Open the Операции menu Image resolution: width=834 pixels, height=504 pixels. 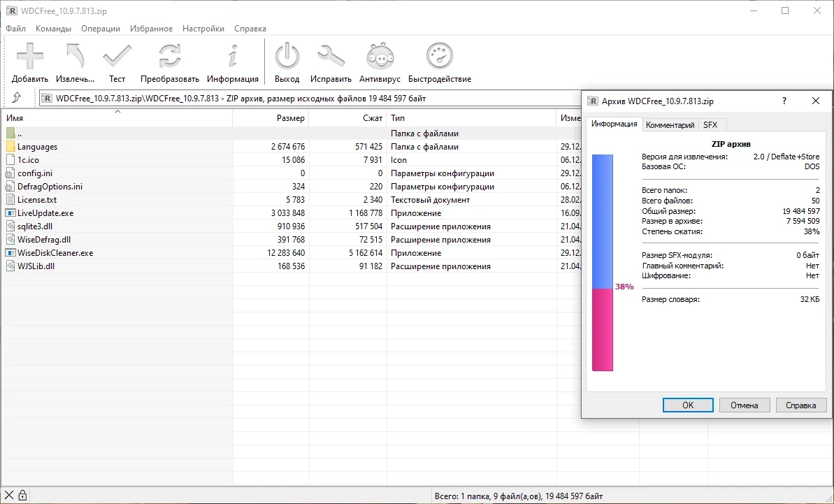(101, 29)
